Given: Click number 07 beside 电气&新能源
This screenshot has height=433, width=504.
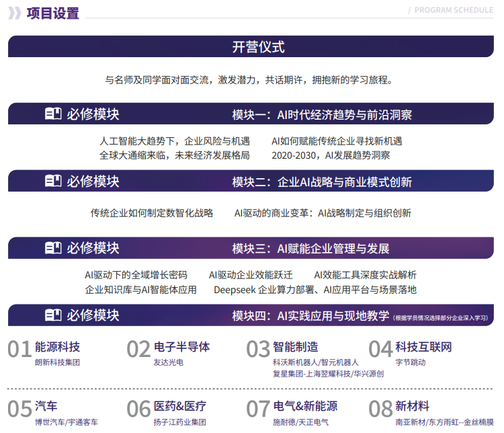Looking at the screenshot, I should tap(258, 409).
